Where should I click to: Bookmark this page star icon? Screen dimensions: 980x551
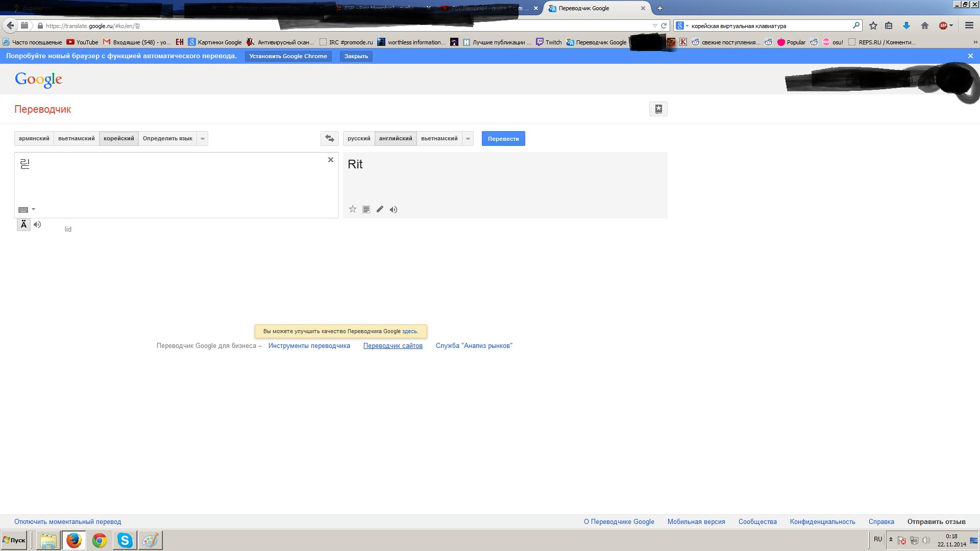[873, 26]
